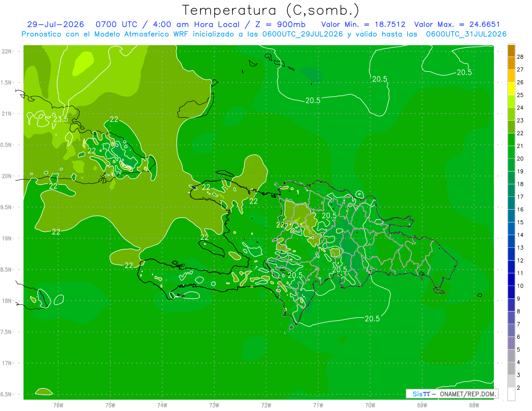Viewport: 532px width, 411px height.
Task: Click the 'Sis – ONAMET/REP.DOM.' logo box
Action: [452, 394]
